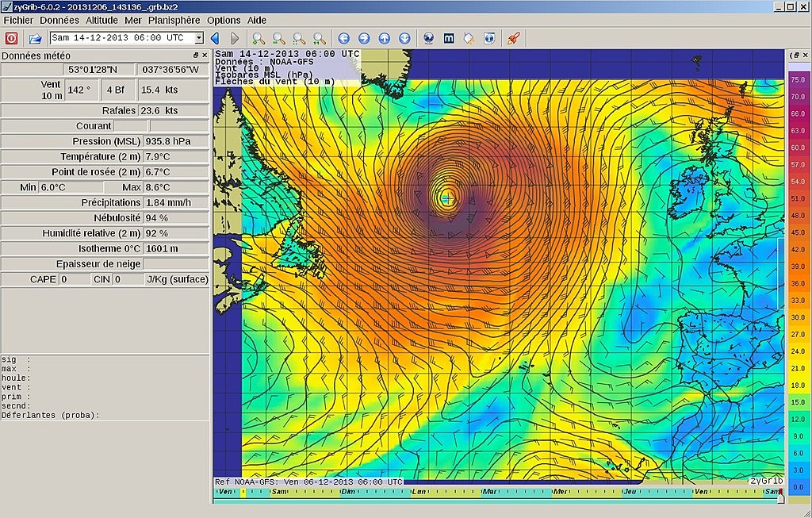Zoom out of the map

(x=278, y=38)
